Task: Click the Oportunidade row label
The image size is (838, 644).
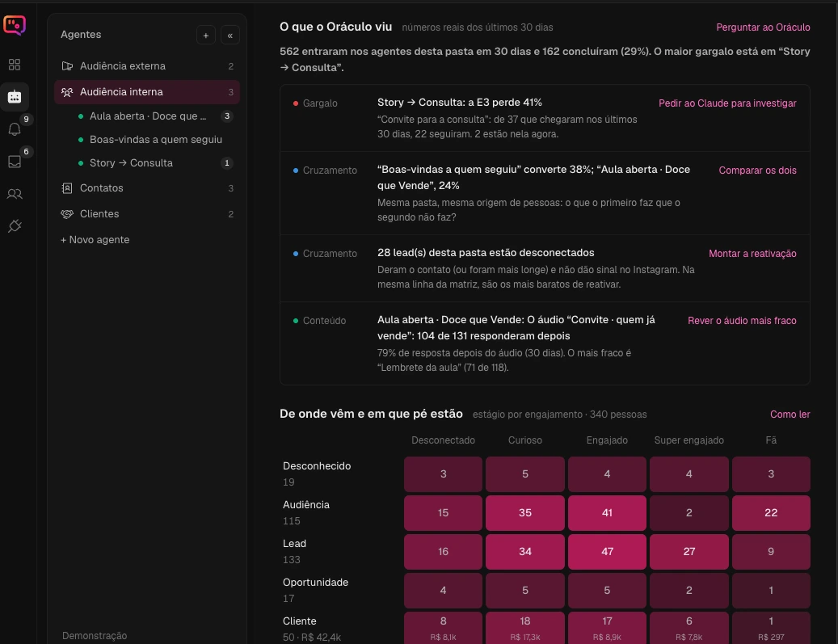Action: pos(315,583)
